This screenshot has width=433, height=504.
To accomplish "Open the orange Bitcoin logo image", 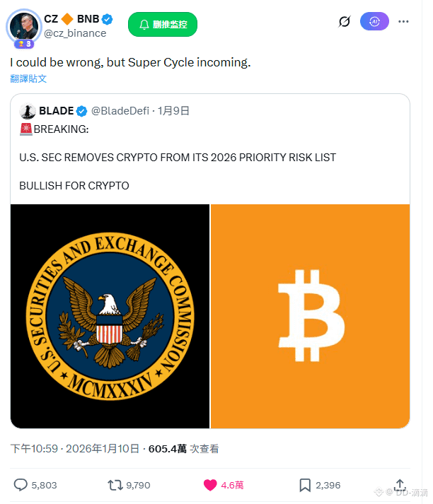I will [310, 316].
